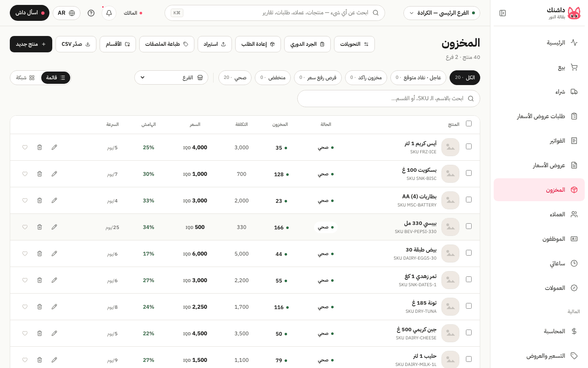Edit آيس كريم 1 لتر with the pencil icon
Screen dimensions: 588x368
[x=54, y=147]
